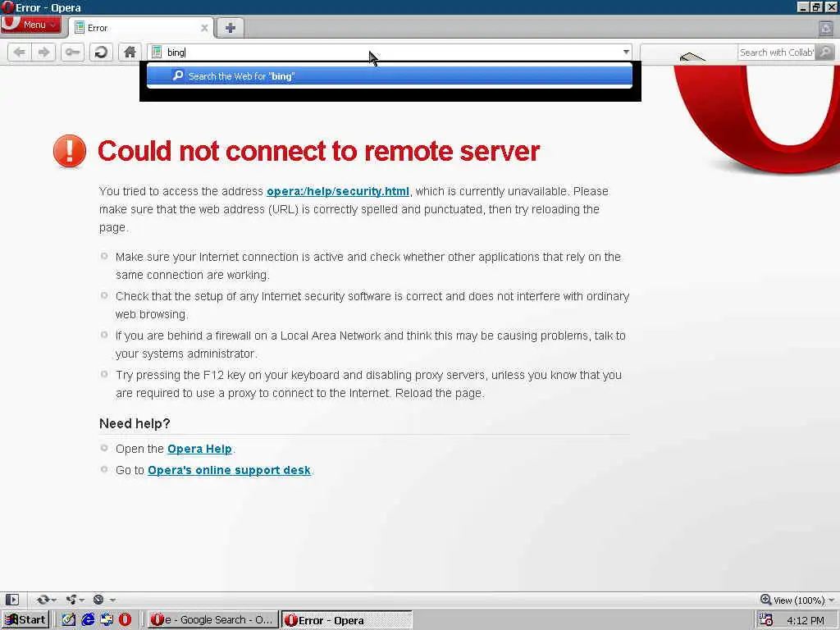Switch to Google Search Opera taskbar window
Screen dimensions: 840x630
click(x=212, y=620)
